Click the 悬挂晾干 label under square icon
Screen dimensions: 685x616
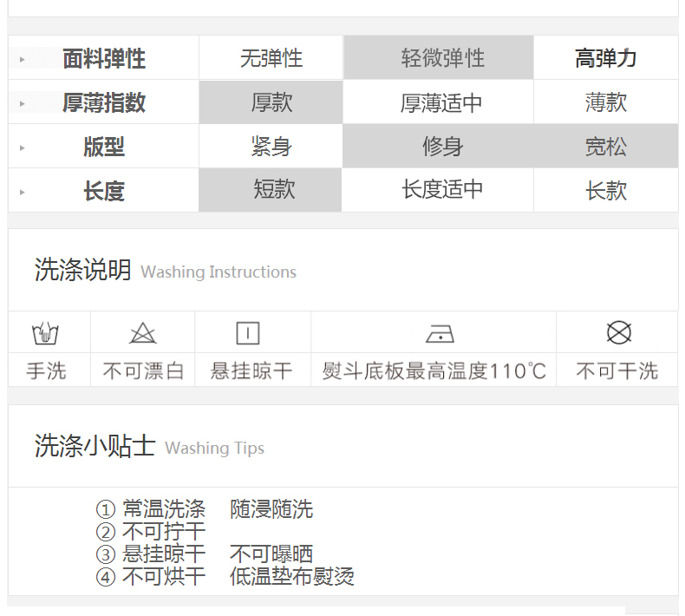[251, 370]
